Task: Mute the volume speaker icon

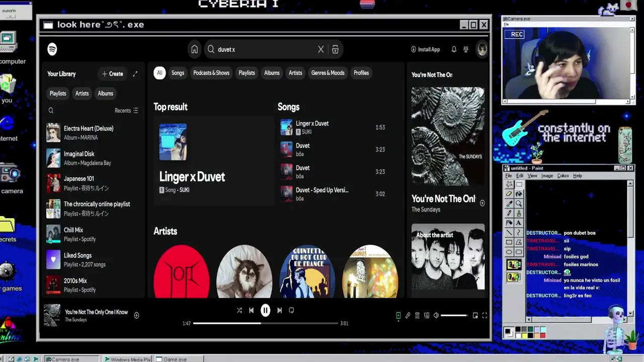Action: point(436,315)
